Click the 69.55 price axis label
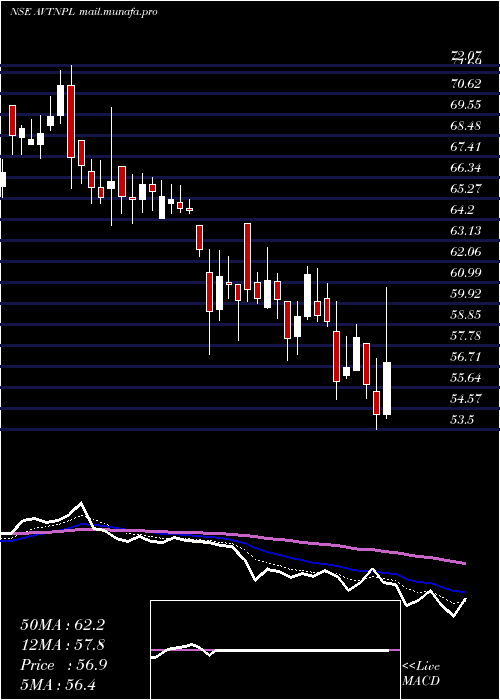 (x=466, y=104)
